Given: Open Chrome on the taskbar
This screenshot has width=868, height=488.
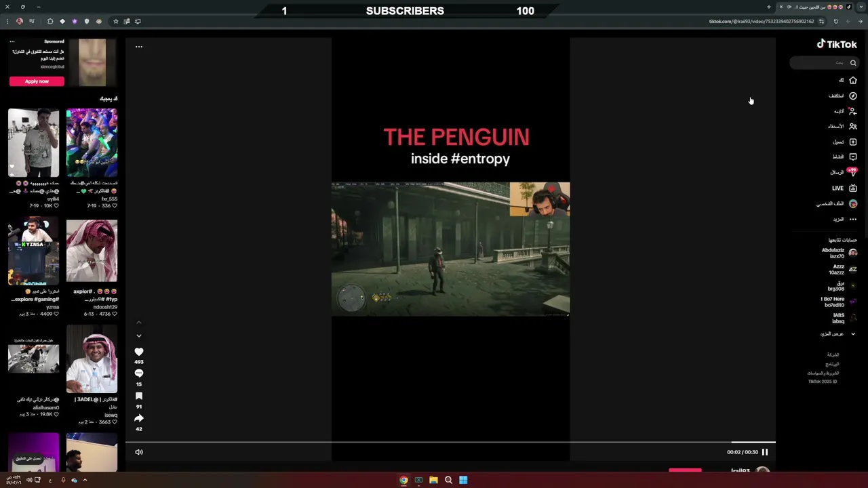Looking at the screenshot, I should point(403,480).
